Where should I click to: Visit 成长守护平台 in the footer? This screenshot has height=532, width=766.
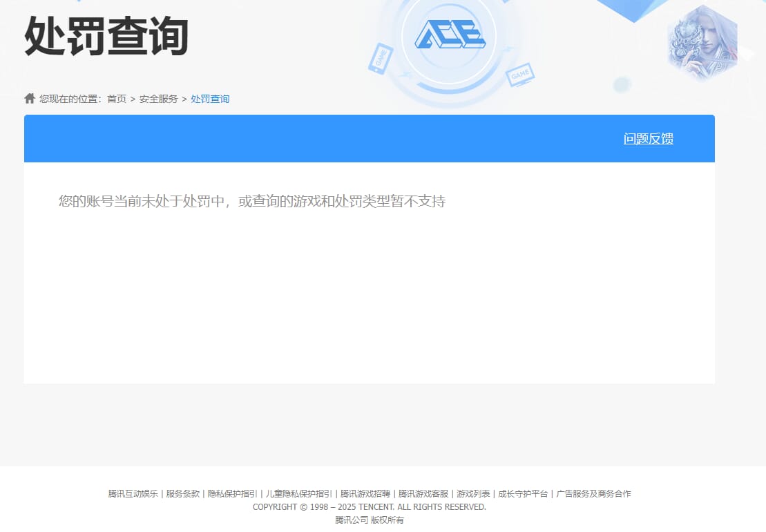523,494
